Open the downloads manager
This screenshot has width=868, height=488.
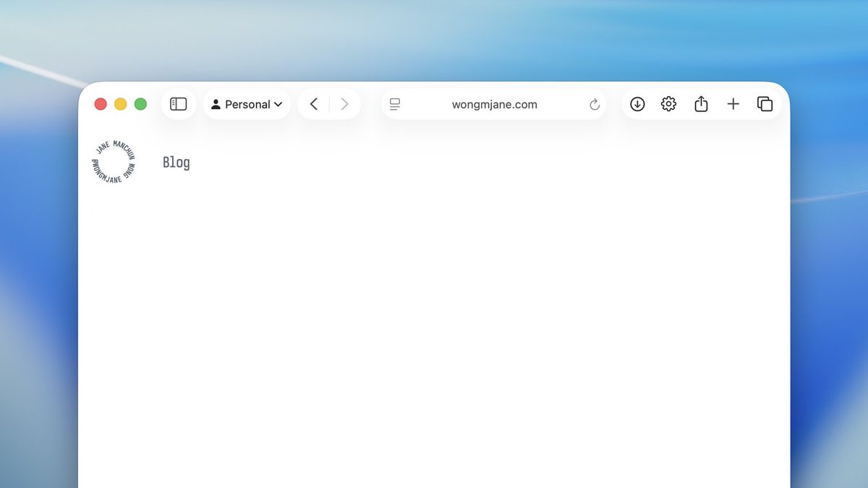tap(637, 103)
